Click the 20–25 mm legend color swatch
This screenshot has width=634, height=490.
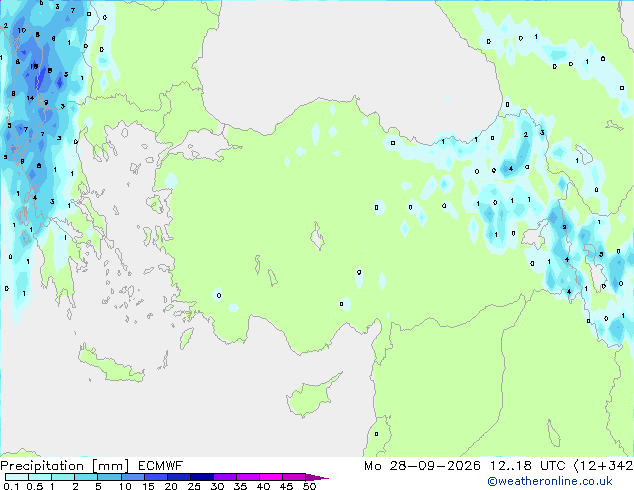[179, 477]
